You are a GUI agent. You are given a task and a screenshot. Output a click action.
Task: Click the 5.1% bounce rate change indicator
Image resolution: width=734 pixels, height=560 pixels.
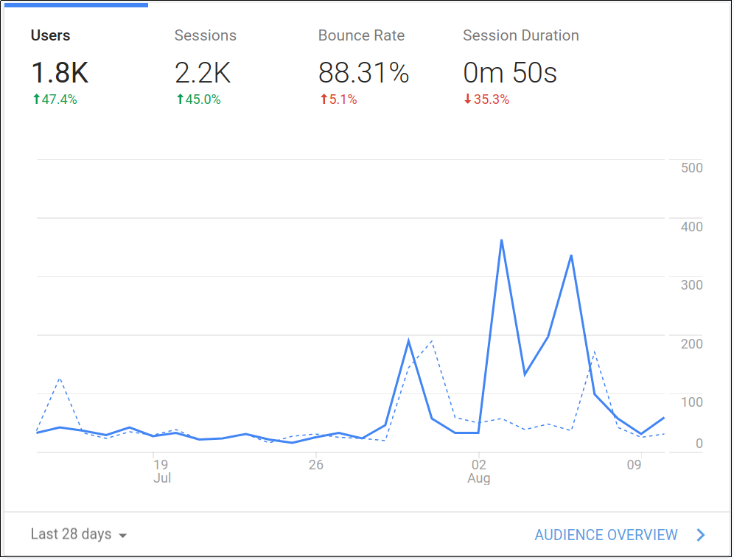[338, 99]
